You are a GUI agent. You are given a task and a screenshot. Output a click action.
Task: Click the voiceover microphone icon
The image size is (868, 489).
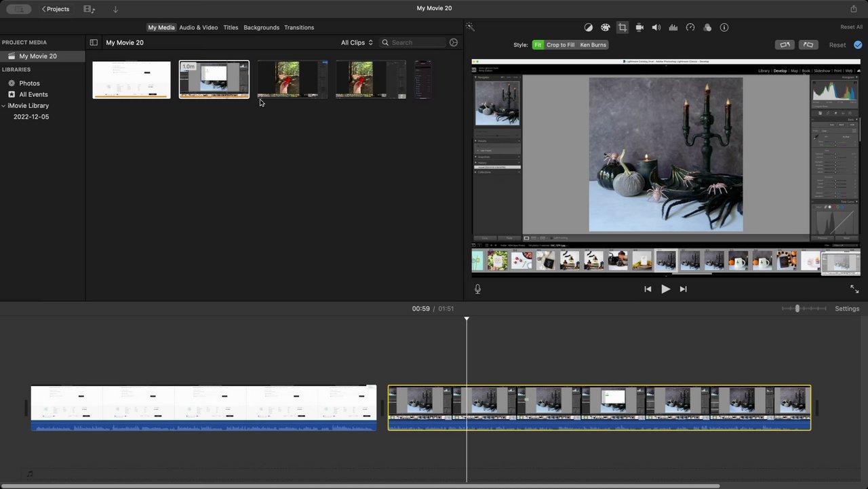coord(477,289)
